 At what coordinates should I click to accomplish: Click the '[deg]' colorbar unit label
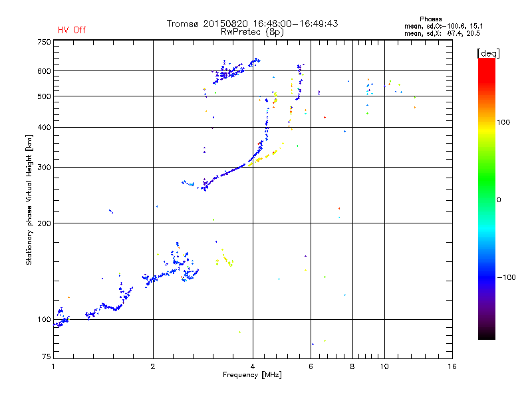[488, 53]
